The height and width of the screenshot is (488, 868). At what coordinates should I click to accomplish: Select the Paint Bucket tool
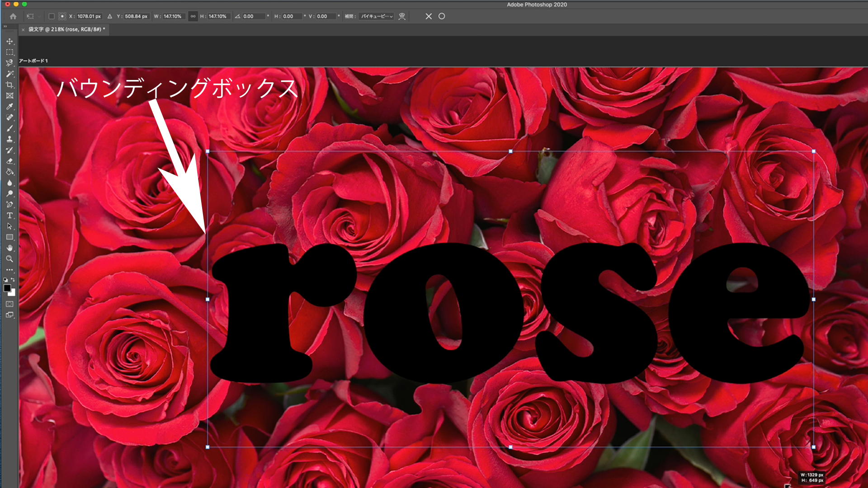[9, 172]
